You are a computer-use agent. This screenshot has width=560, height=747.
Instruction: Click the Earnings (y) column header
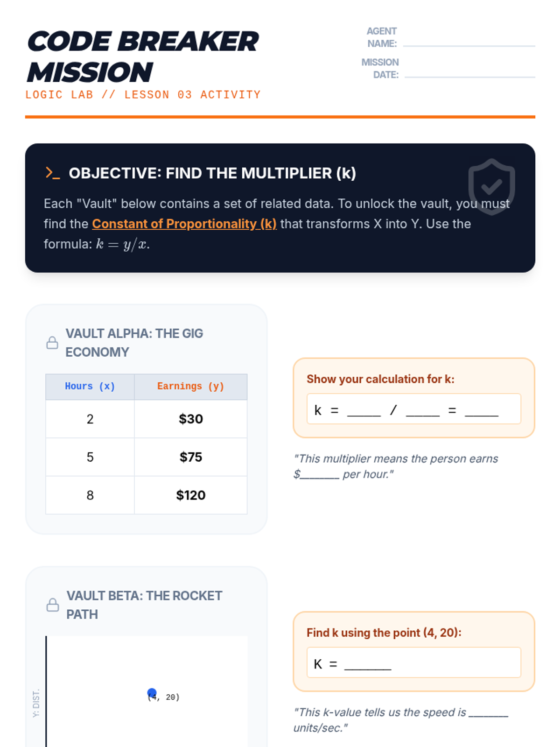pos(190,387)
